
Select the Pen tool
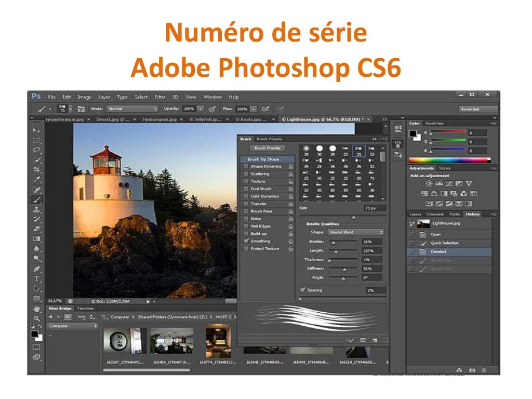point(37,270)
